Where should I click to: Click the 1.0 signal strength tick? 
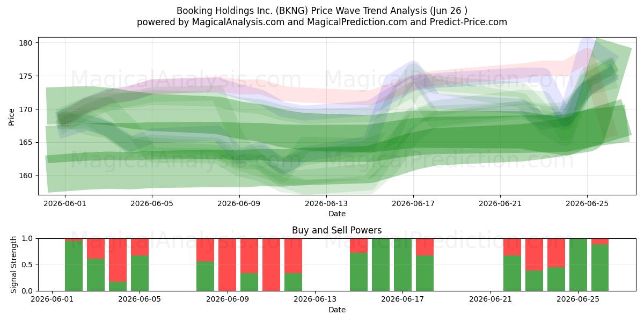pos(28,239)
